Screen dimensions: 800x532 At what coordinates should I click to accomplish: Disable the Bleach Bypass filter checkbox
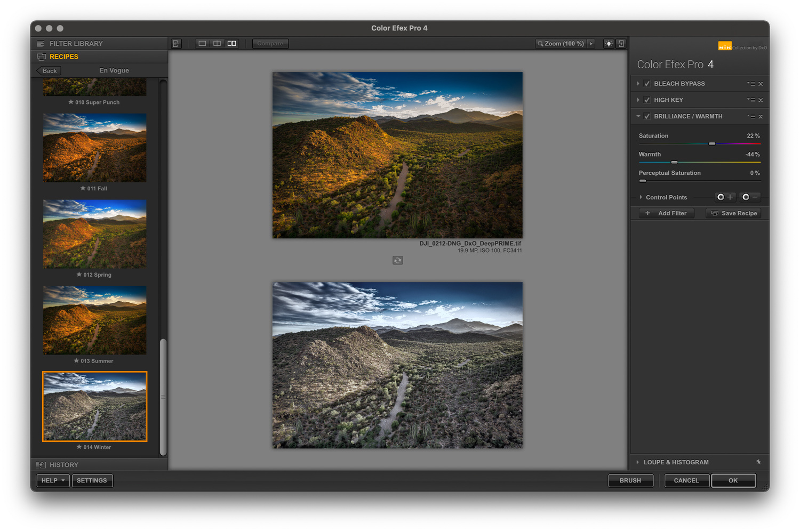(x=647, y=84)
